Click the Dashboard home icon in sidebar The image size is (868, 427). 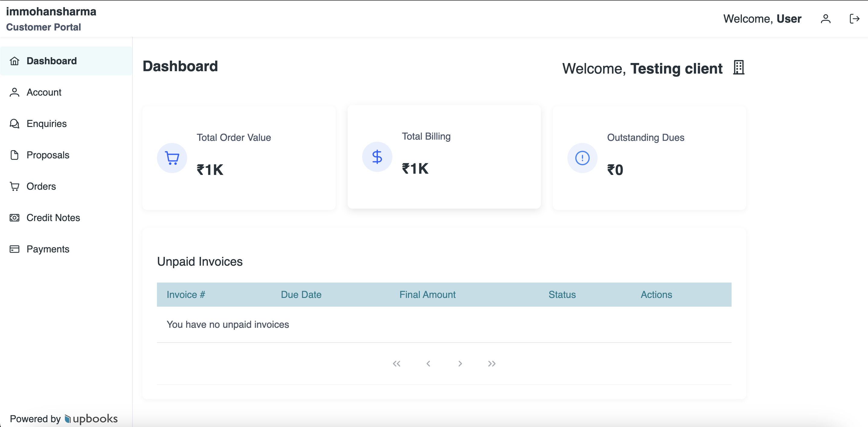(14, 61)
